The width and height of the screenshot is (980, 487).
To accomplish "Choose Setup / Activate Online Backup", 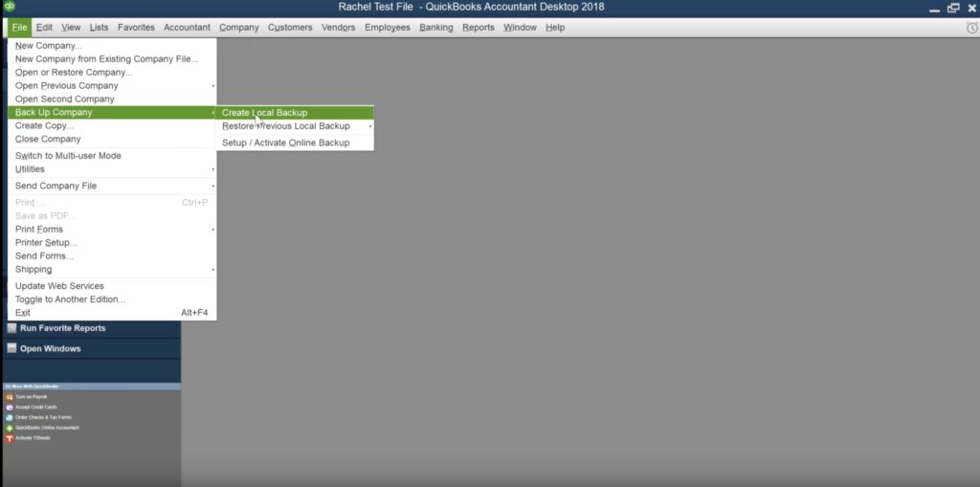I will coord(295,143).
